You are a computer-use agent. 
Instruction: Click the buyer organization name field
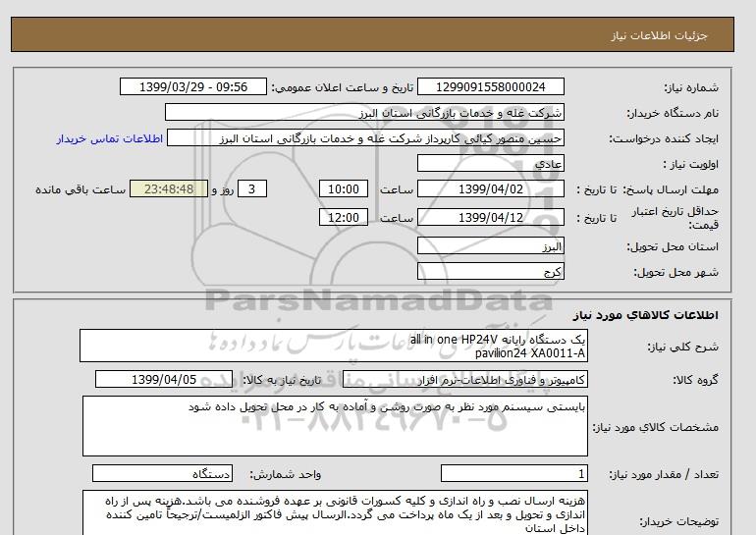364,112
